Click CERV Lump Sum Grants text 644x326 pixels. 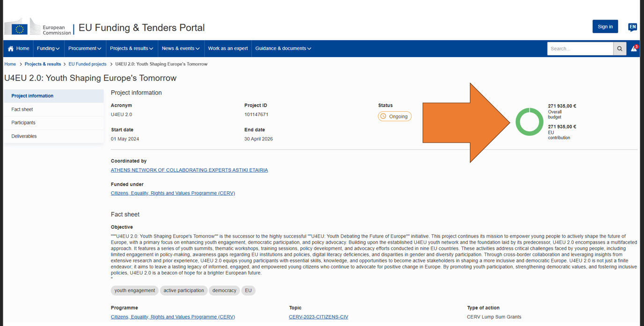coord(494,317)
